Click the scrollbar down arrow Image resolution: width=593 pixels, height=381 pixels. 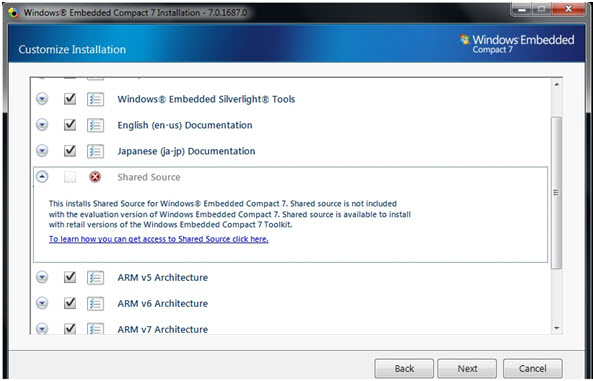coord(557,328)
